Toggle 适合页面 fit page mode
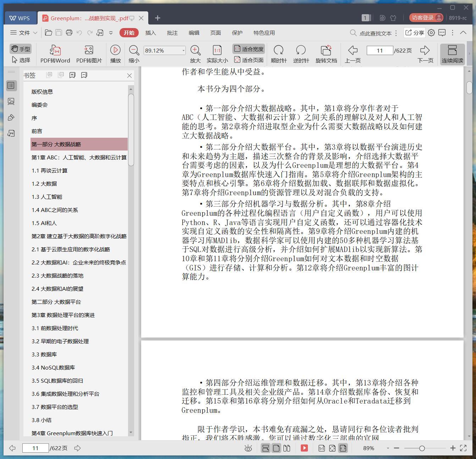The height and width of the screenshot is (459, 476). click(249, 60)
